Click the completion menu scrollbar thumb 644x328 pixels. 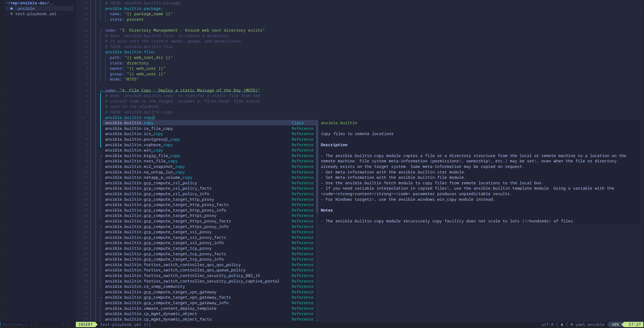click(317, 167)
